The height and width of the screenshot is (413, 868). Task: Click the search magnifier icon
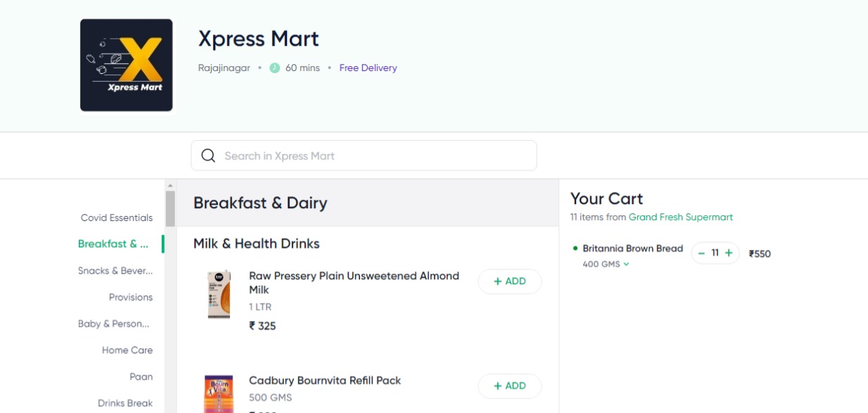[208, 155]
